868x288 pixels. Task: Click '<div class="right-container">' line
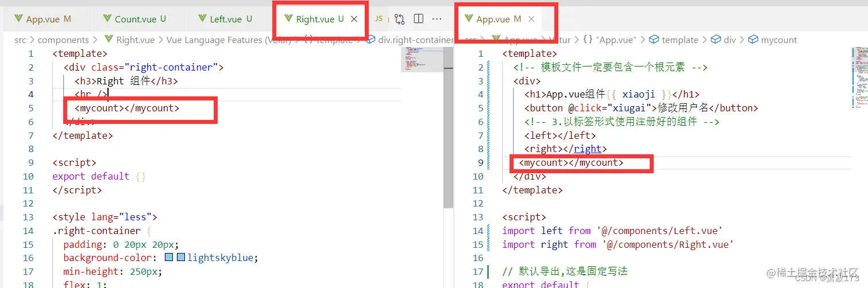144,67
